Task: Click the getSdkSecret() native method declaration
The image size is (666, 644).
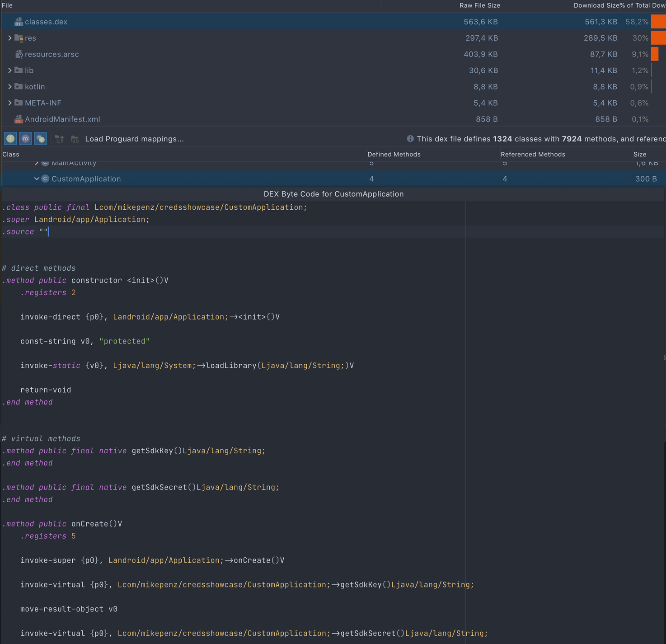Action: coord(141,488)
